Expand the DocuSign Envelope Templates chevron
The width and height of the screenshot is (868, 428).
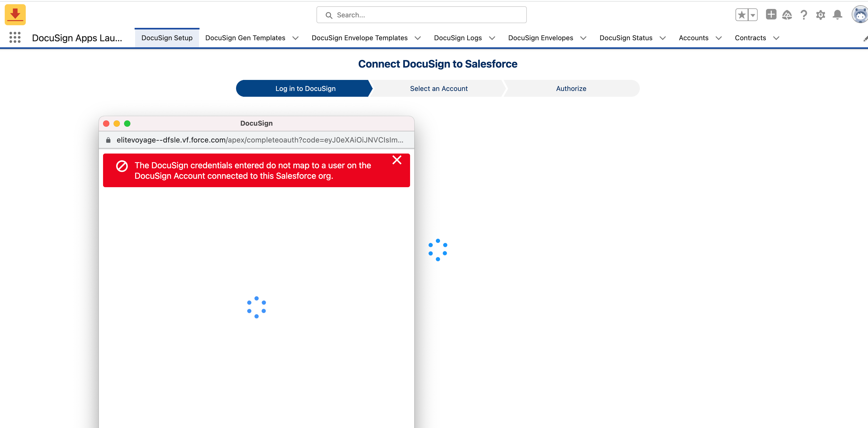pyautogui.click(x=418, y=38)
